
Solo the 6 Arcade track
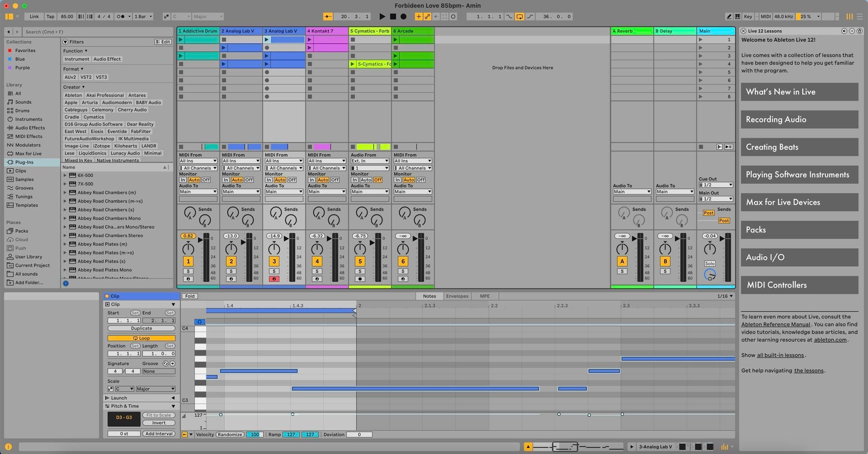pyautogui.click(x=402, y=271)
